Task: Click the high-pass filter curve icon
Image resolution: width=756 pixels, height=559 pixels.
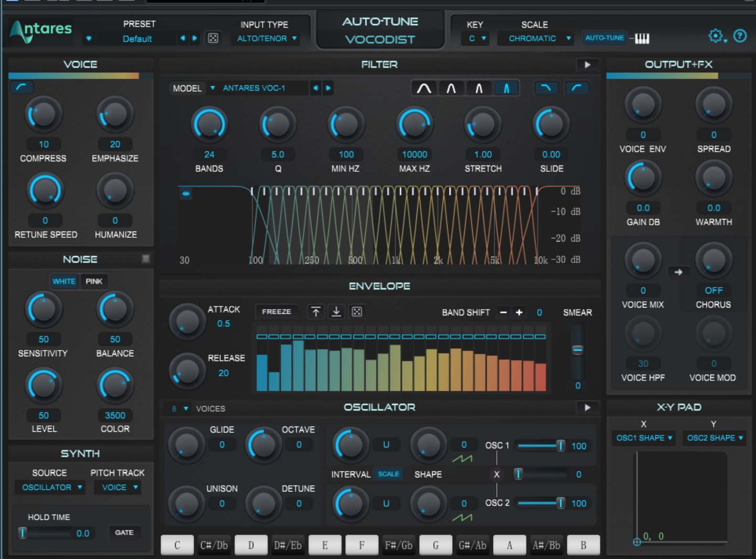Action: point(577,88)
